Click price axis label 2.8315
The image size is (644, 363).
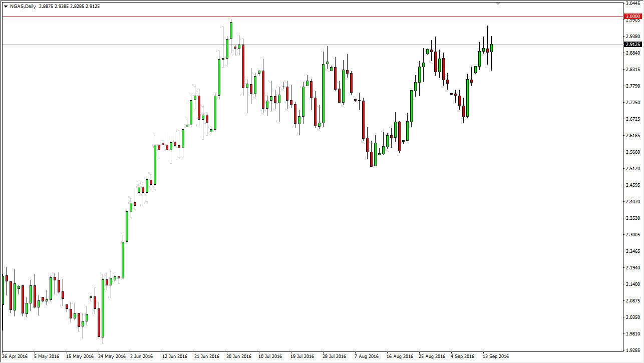[633, 70]
